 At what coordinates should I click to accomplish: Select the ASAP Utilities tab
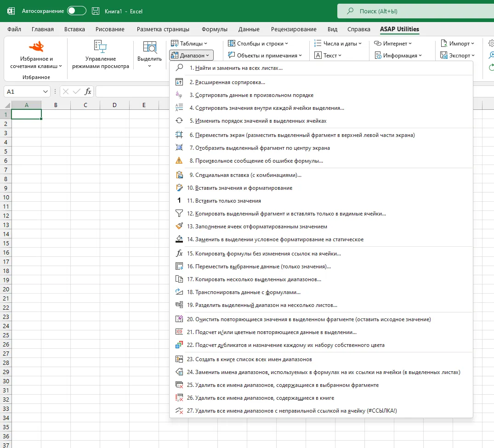coord(399,29)
